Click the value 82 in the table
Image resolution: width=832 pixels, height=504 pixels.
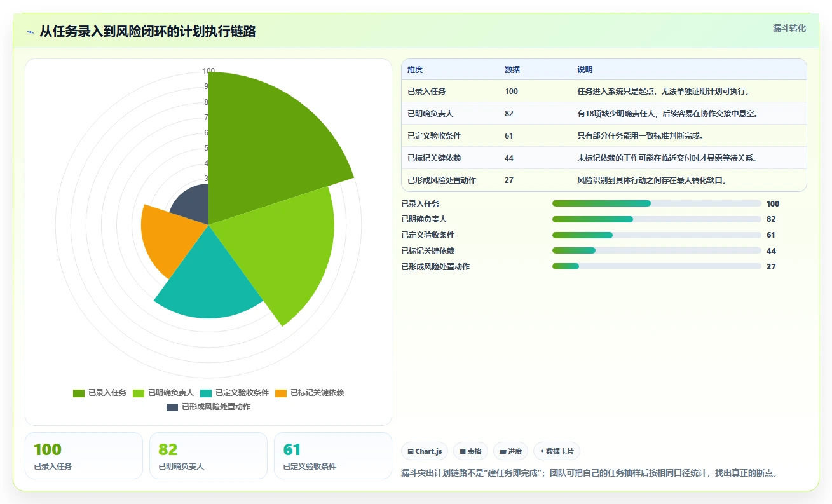click(x=509, y=114)
